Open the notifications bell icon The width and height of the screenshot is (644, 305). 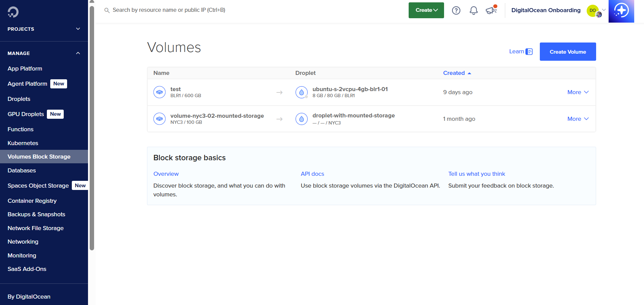473,10
